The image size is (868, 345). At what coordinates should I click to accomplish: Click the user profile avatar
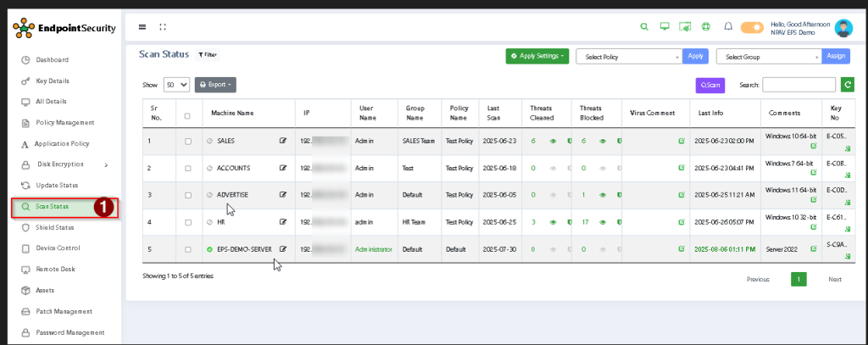pos(843,28)
